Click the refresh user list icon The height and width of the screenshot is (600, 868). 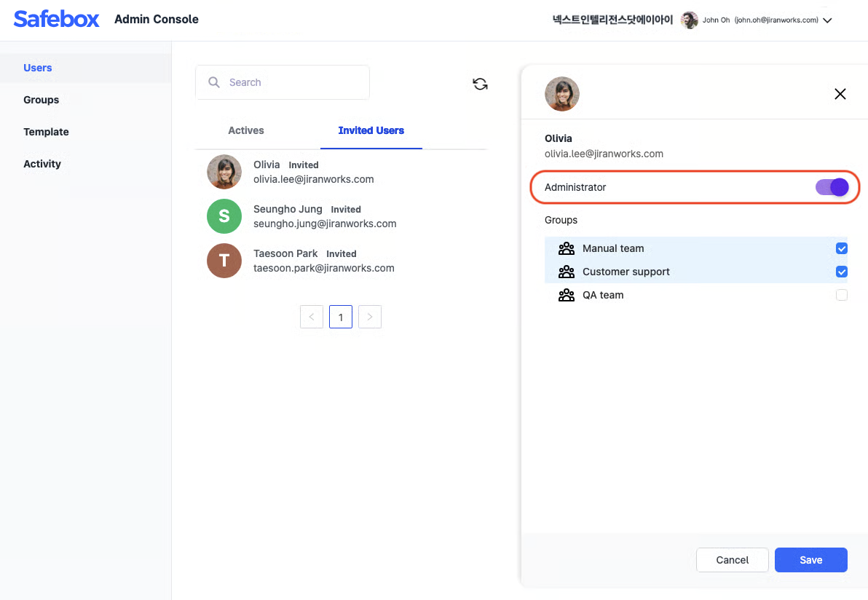(x=480, y=84)
